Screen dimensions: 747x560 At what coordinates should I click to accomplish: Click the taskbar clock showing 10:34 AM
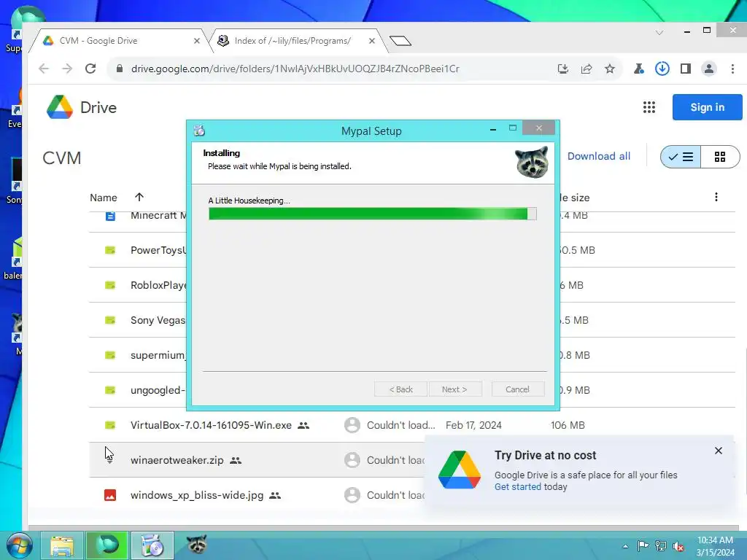click(x=715, y=546)
